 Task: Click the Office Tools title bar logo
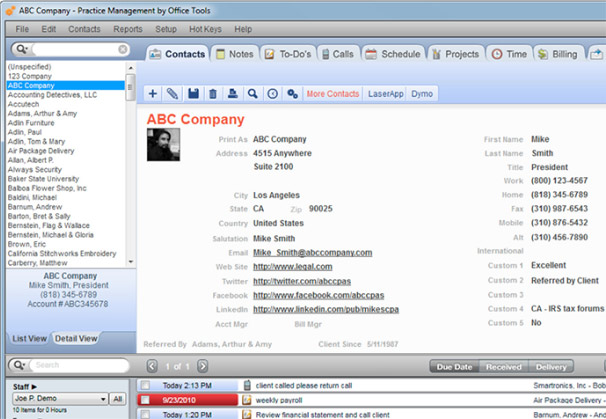coord(10,11)
